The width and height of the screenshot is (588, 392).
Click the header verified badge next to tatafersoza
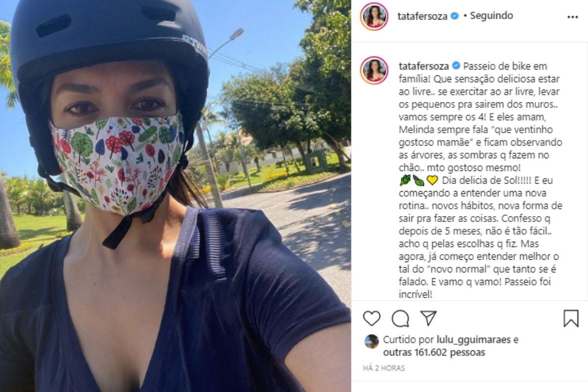coord(455,16)
